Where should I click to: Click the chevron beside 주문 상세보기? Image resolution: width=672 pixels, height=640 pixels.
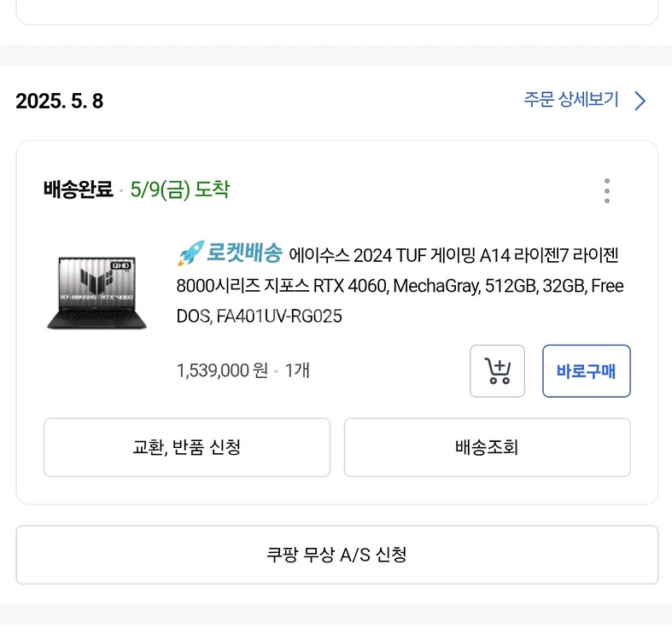[x=640, y=101]
